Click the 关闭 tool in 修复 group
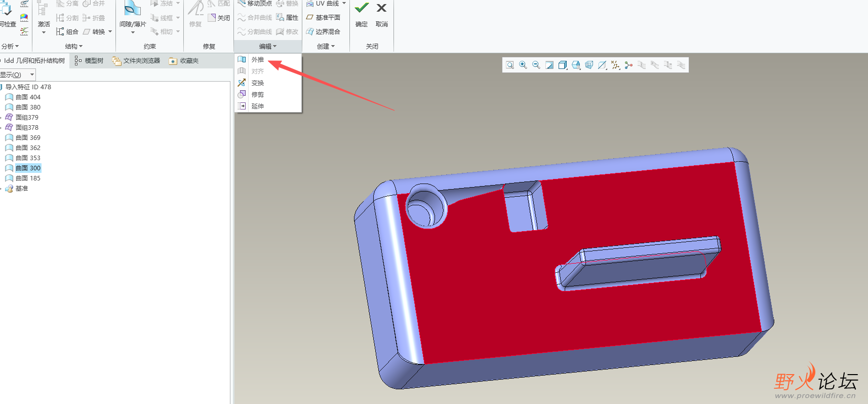Viewport: 868px width, 404px height. (x=219, y=18)
